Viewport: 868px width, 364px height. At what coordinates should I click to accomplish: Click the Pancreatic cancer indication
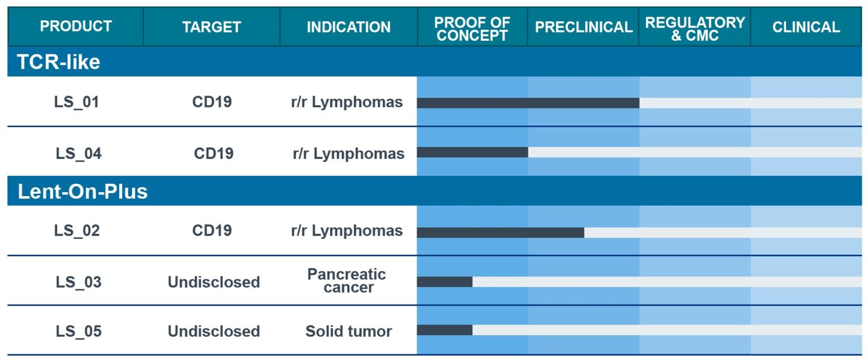tap(347, 281)
